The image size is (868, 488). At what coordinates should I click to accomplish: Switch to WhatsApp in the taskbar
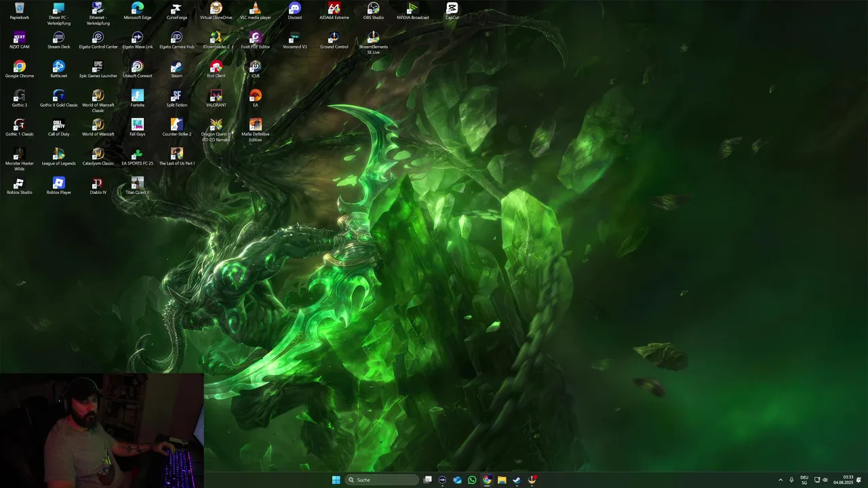(472, 480)
